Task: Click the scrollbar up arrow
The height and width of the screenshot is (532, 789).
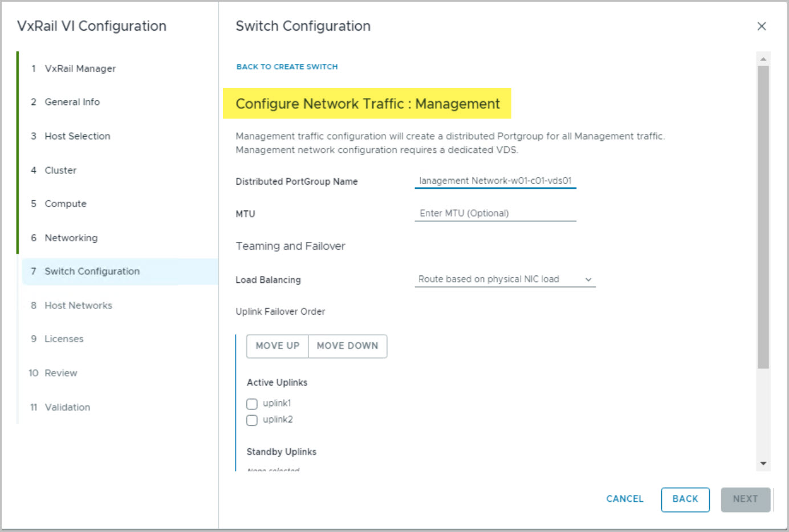Action: click(x=763, y=59)
